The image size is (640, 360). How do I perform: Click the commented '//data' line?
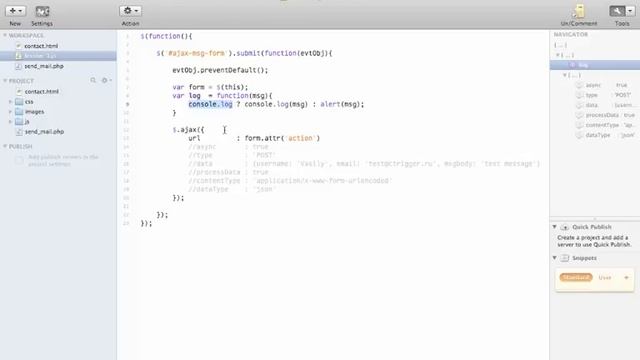point(364,164)
